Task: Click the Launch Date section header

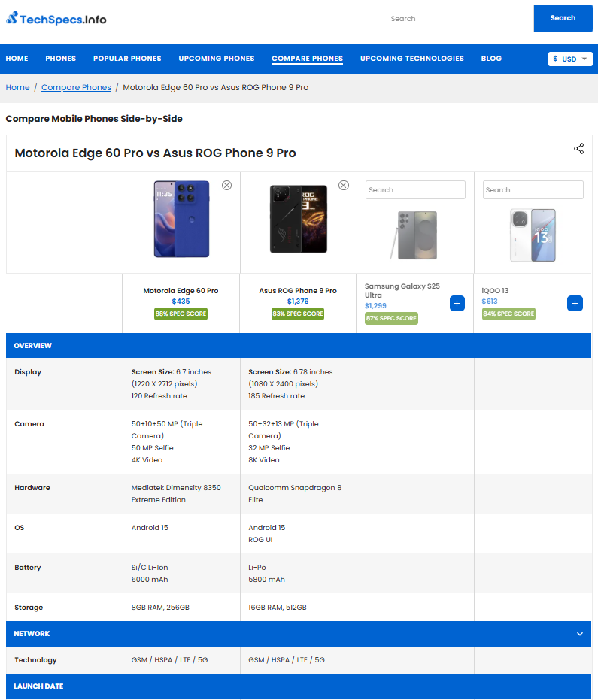Action: tap(299, 686)
